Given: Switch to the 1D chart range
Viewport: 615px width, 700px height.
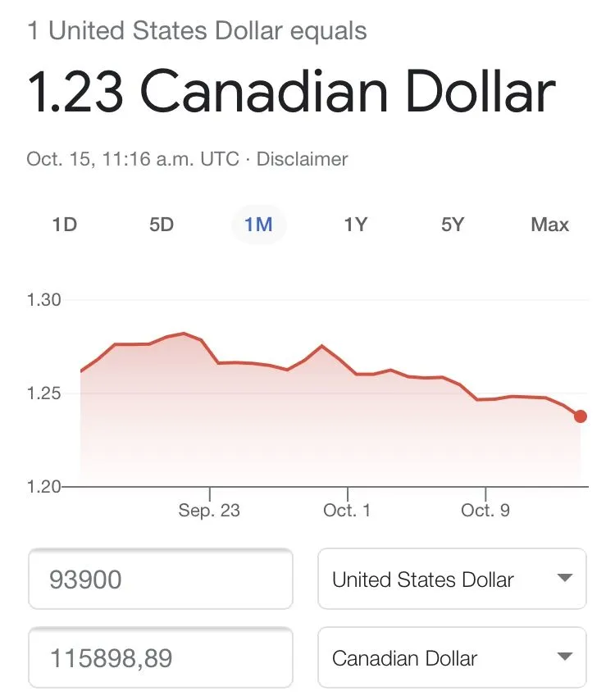Looking at the screenshot, I should [64, 225].
